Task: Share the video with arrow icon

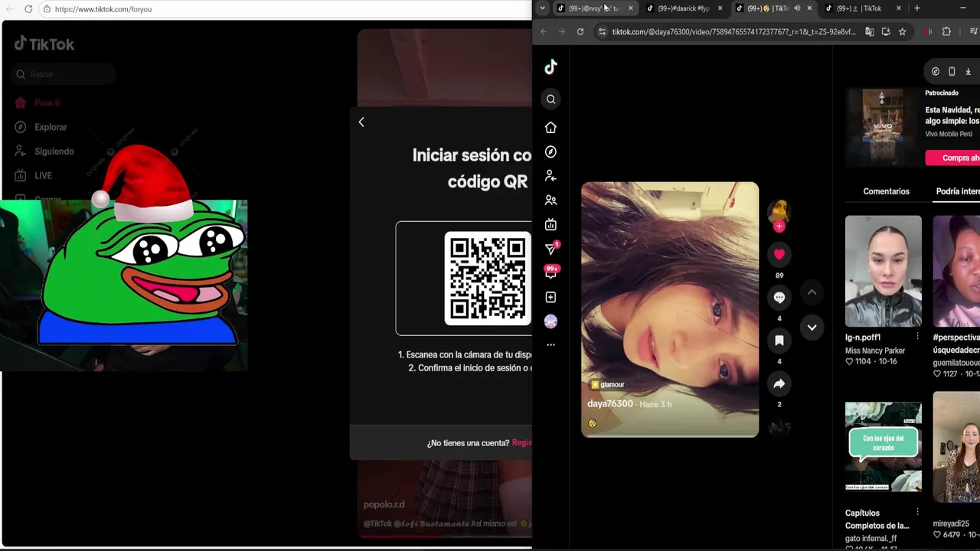Action: click(779, 383)
